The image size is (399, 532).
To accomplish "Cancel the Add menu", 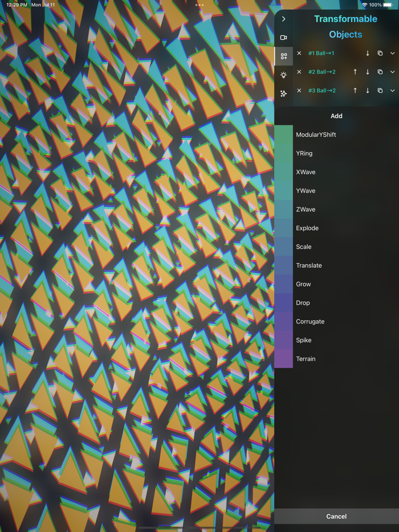I will tap(336, 517).
